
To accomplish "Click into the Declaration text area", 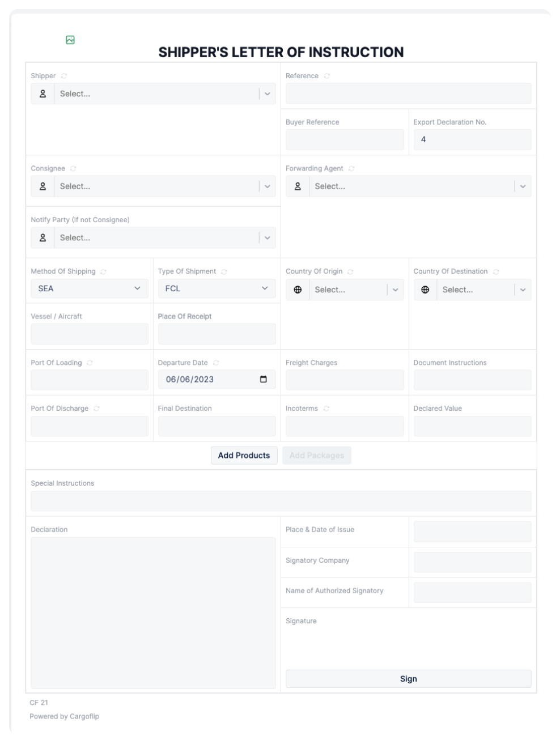I will point(153,612).
